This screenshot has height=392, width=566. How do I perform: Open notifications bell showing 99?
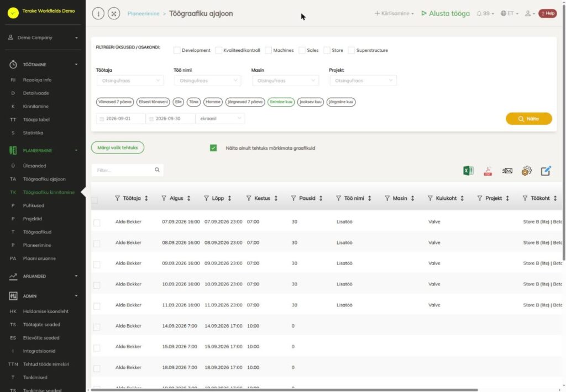[485, 13]
